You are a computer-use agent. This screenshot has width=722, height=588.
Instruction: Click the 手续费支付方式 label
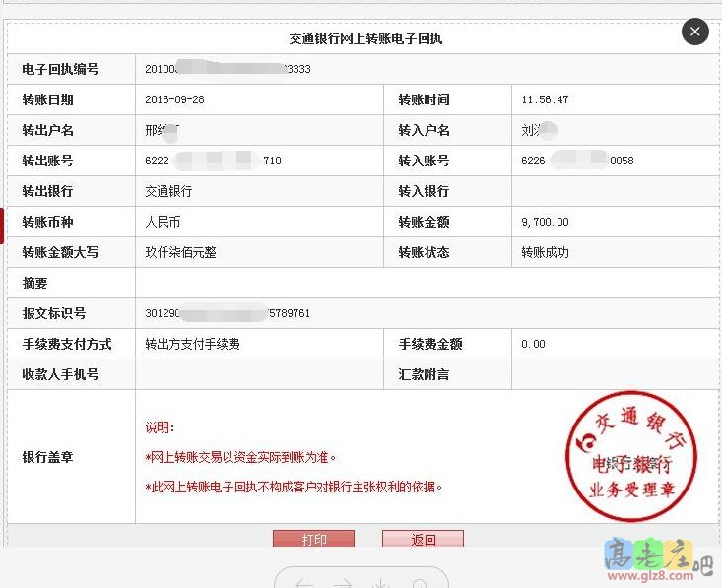coord(67,344)
